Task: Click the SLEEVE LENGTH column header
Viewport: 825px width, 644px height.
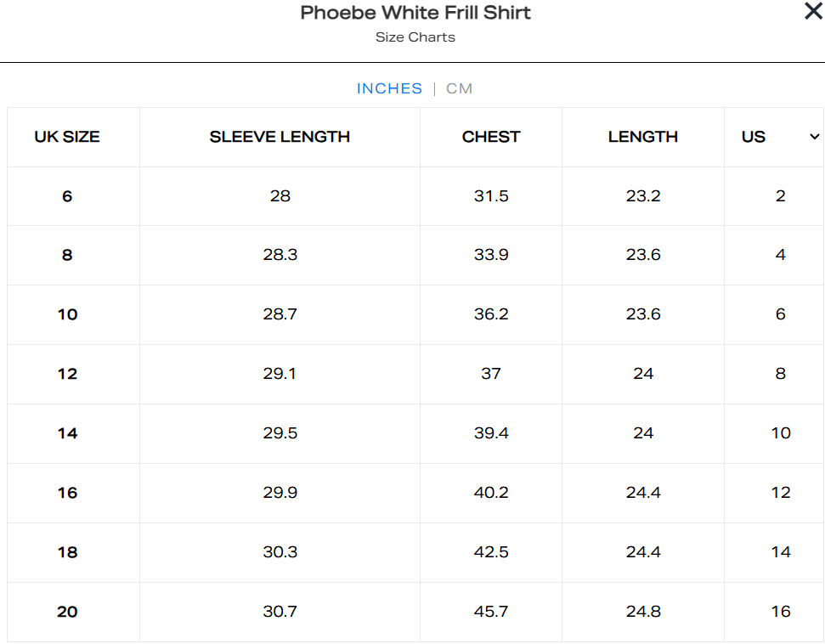Action: click(280, 137)
